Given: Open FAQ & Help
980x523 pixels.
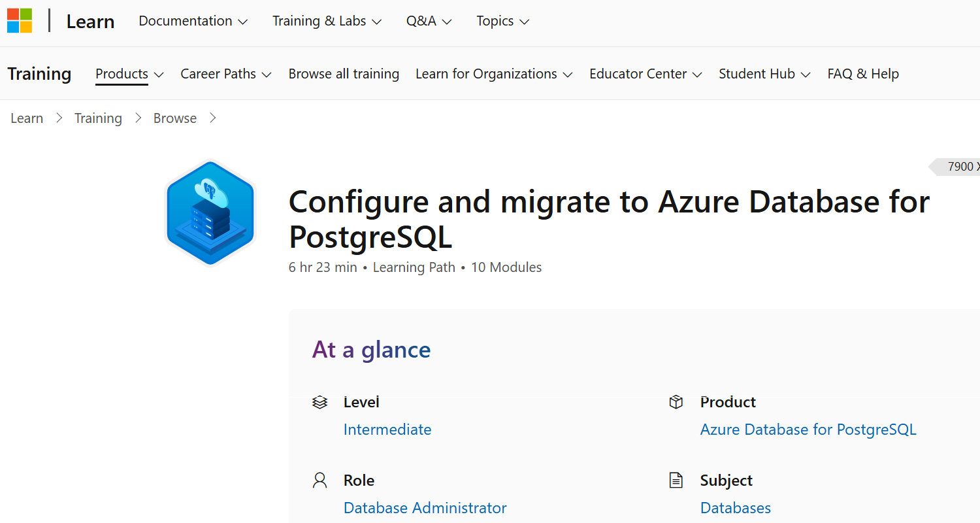Looking at the screenshot, I should [x=863, y=74].
